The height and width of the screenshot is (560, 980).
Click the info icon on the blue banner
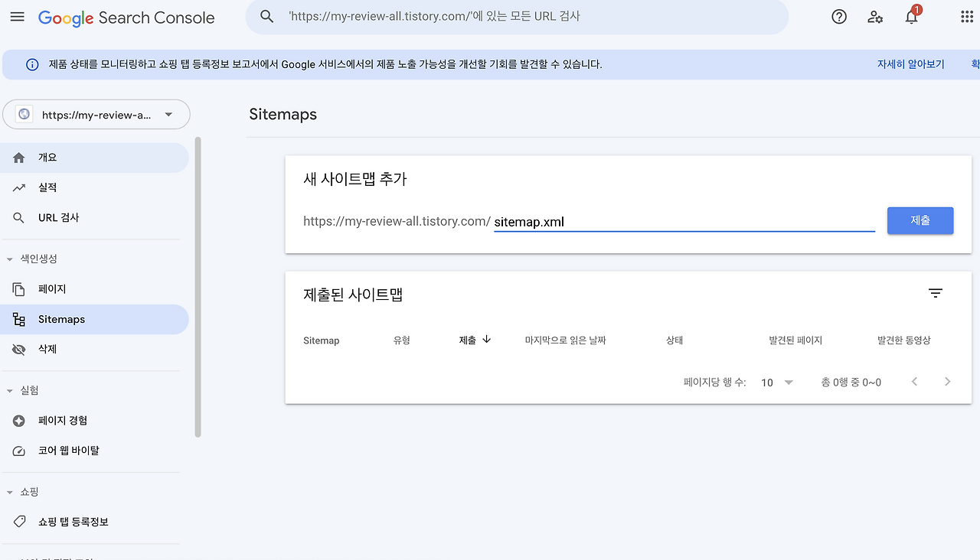click(x=31, y=64)
